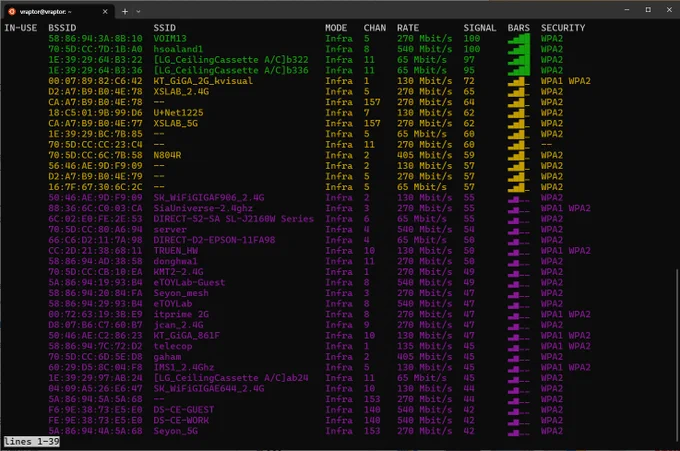Click the DIRECT-52-SA SL-J2160W Series SSID

coord(233,219)
